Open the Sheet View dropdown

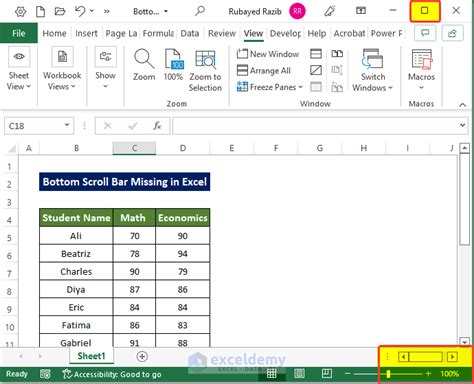19,69
